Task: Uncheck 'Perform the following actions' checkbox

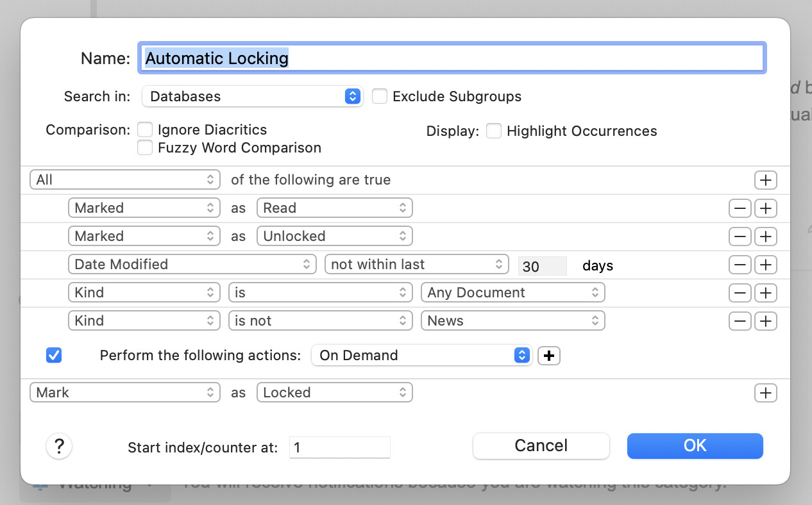Action: (x=54, y=355)
